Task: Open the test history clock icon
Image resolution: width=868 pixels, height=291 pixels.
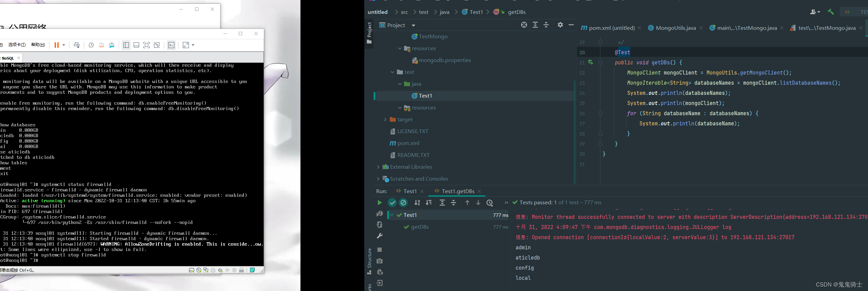Action: point(490,203)
